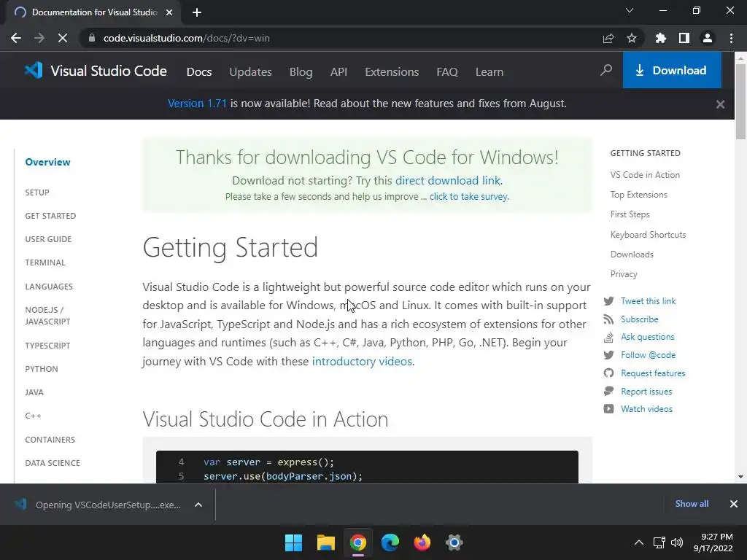Jump to VS Code in Action section link
The image size is (747, 560).
pyautogui.click(x=645, y=175)
